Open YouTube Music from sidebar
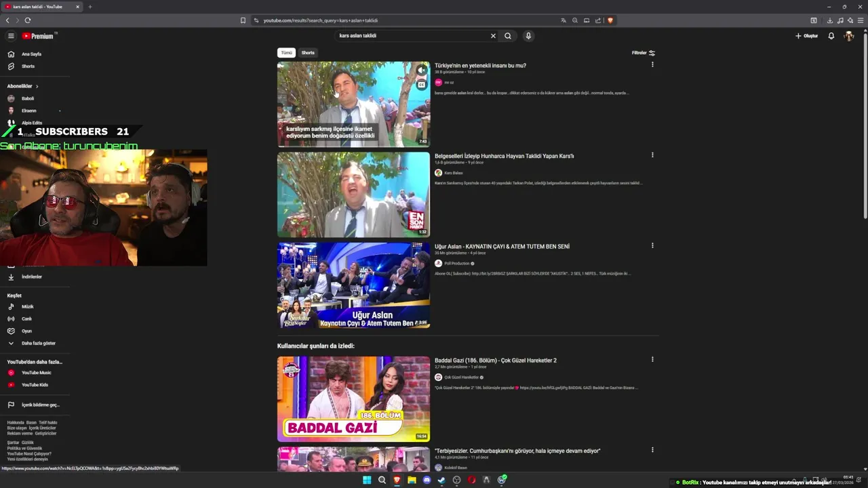This screenshot has width=868, height=488. click(x=36, y=373)
